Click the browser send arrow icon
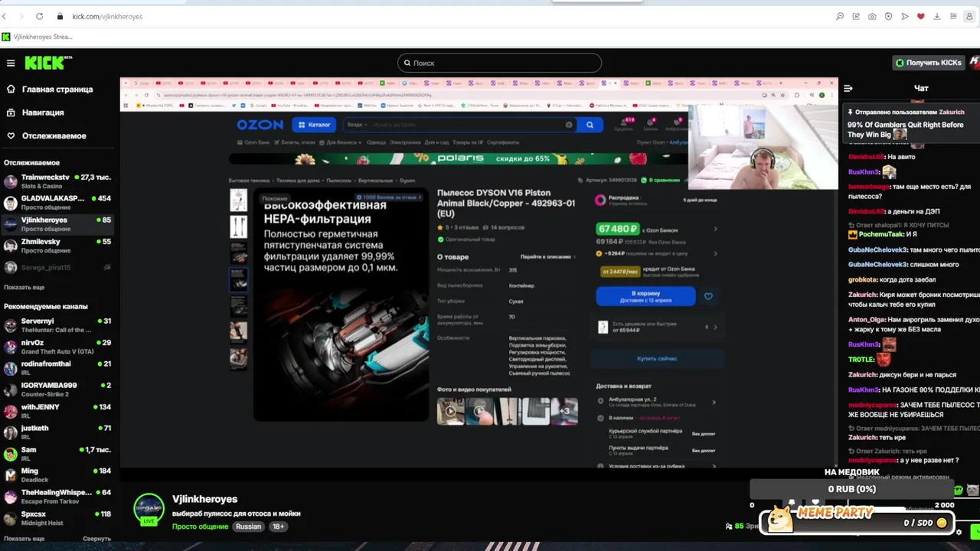Viewport: 980px width, 551px height. pyautogui.click(x=904, y=16)
